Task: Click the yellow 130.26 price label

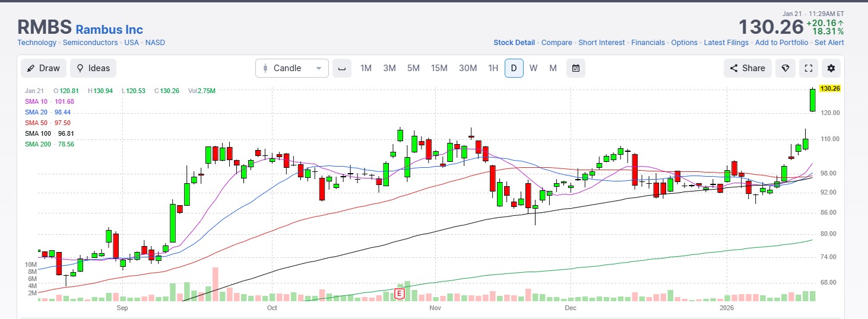Action: click(x=829, y=88)
